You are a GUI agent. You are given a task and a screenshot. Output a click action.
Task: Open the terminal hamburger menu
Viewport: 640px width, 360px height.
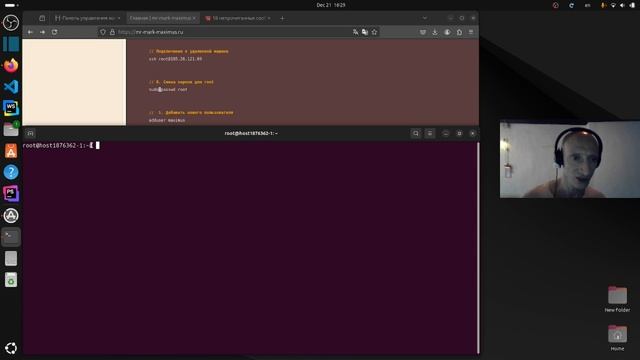[430, 133]
